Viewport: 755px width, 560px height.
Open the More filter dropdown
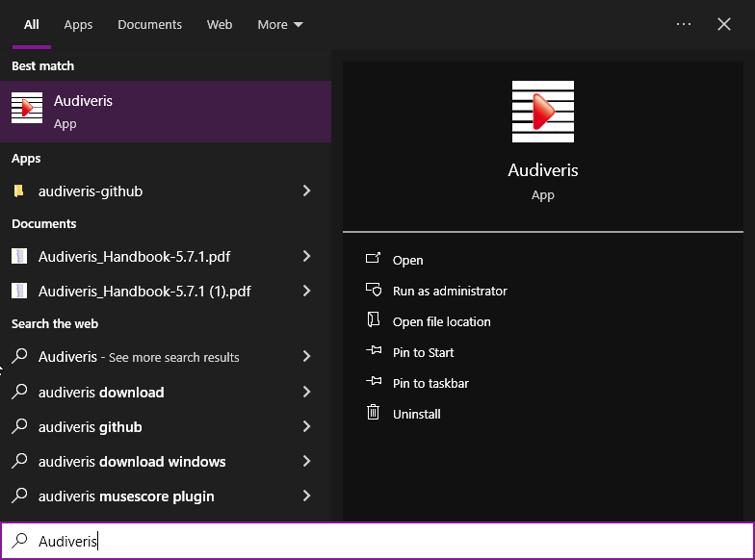tap(280, 24)
